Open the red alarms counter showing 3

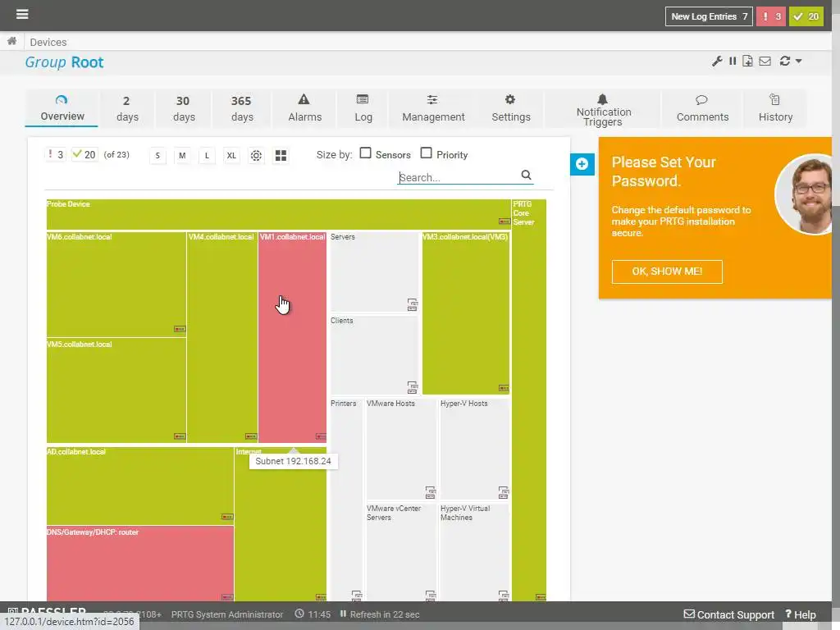coord(771,16)
